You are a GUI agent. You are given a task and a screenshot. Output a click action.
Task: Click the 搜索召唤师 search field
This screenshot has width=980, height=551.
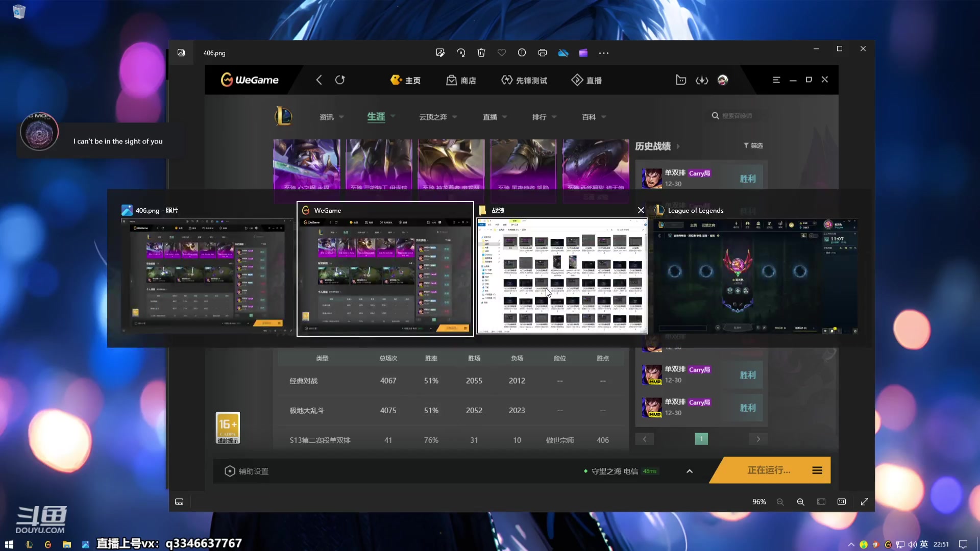[737, 116]
